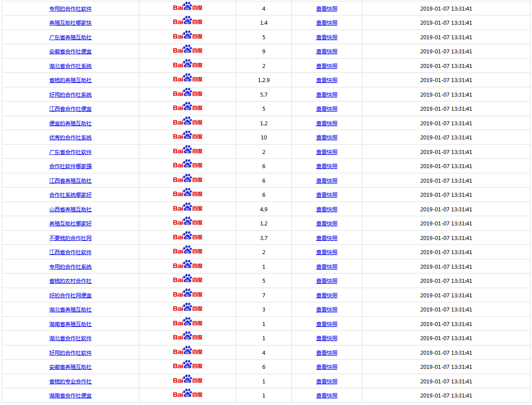View 查看快照 snapshot for 湖北省合作社软件
Screen dimensions: 532x405
coord(327,338)
